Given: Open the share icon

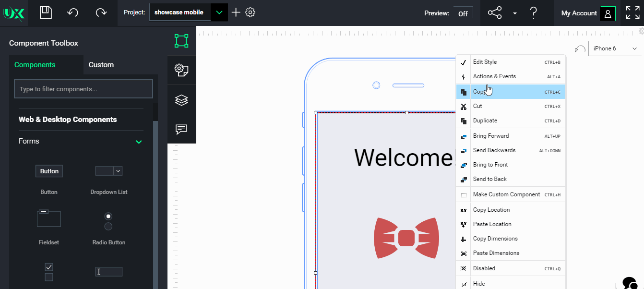Looking at the screenshot, I should point(494,13).
